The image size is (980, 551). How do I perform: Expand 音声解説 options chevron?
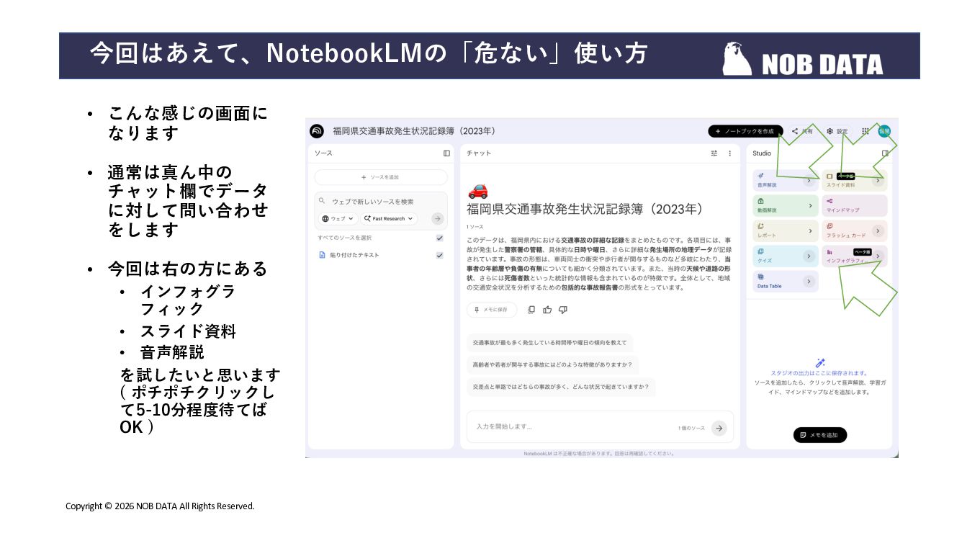click(809, 181)
